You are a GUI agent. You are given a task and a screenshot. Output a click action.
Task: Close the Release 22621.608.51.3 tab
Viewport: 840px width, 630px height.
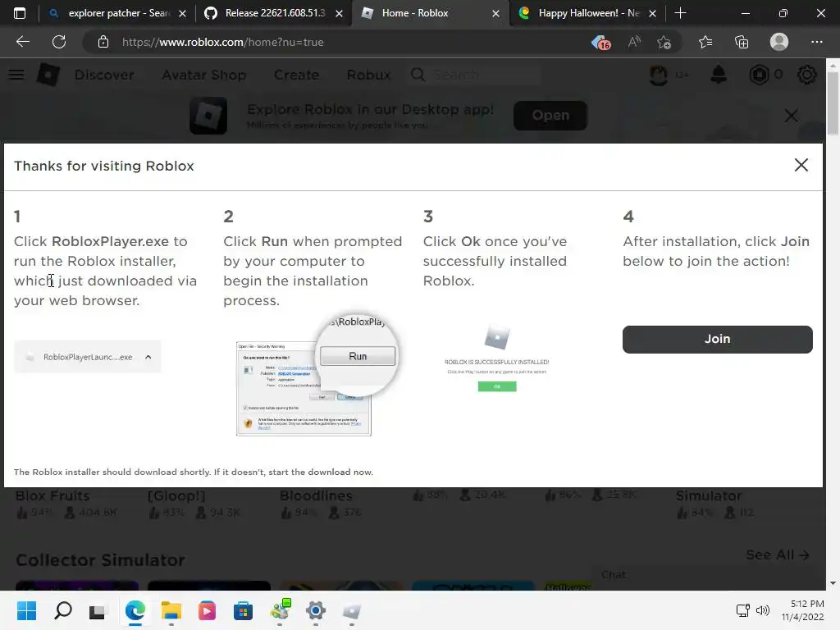[x=339, y=13]
